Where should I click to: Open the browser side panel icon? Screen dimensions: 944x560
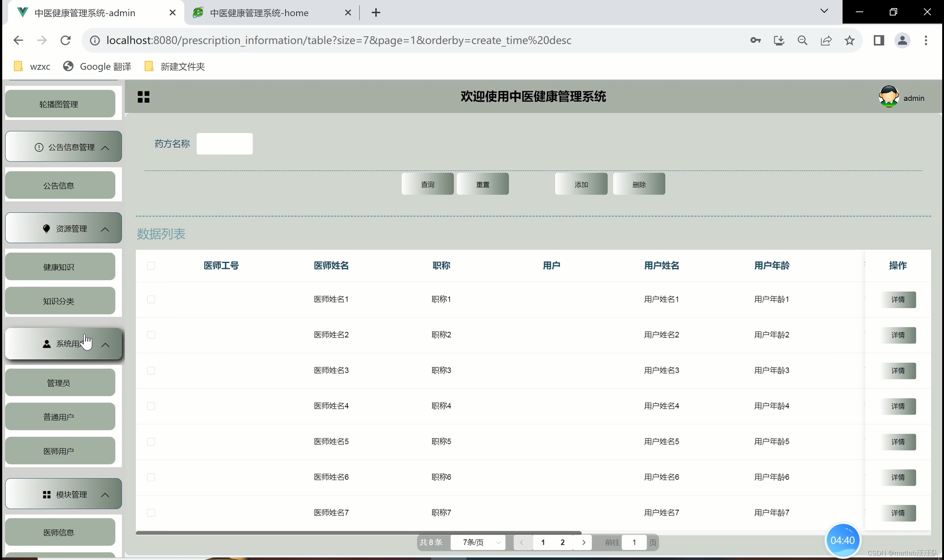[x=879, y=41]
